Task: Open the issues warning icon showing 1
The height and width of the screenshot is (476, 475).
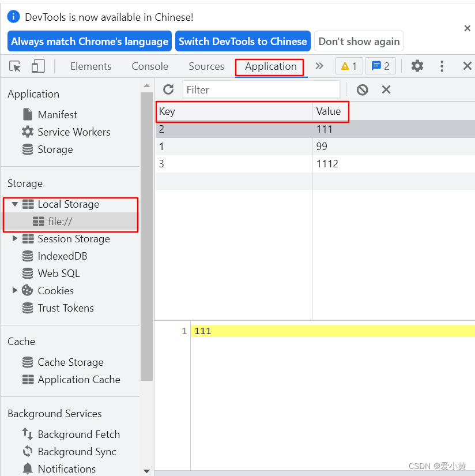Action: click(x=349, y=66)
